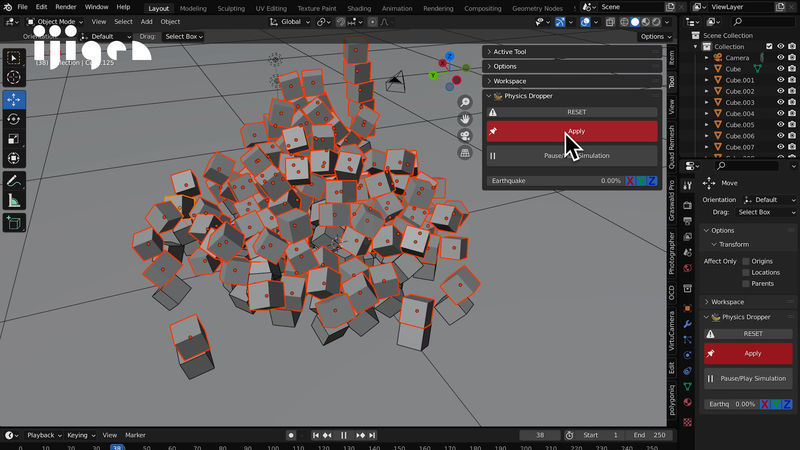Select the Transform tool
Viewport: 800px width, 450px height.
point(14,158)
